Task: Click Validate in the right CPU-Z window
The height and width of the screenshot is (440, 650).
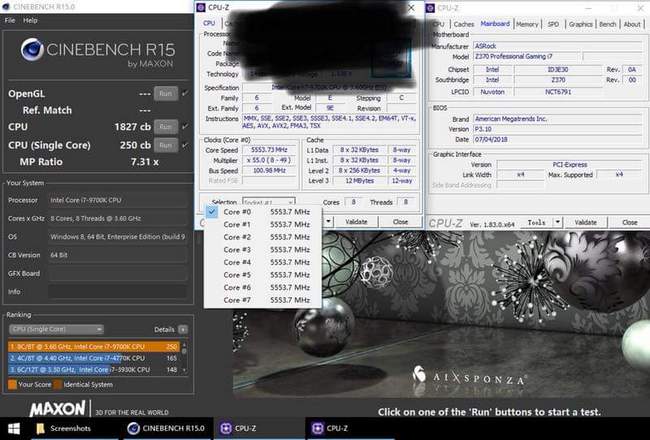Action: coord(585,223)
